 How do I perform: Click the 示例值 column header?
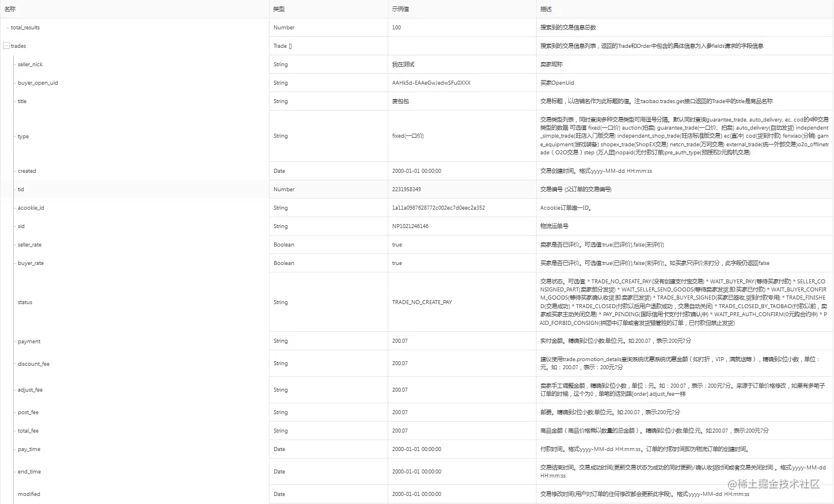tap(400, 9)
